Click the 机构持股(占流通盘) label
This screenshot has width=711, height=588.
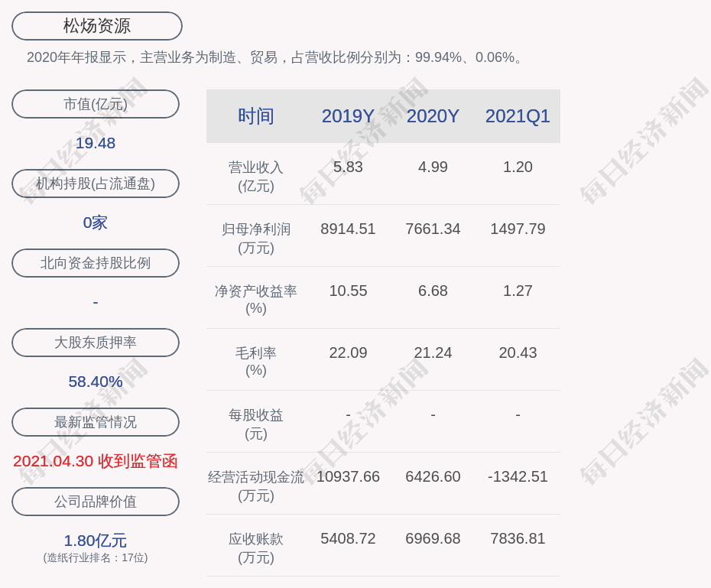[x=96, y=184]
